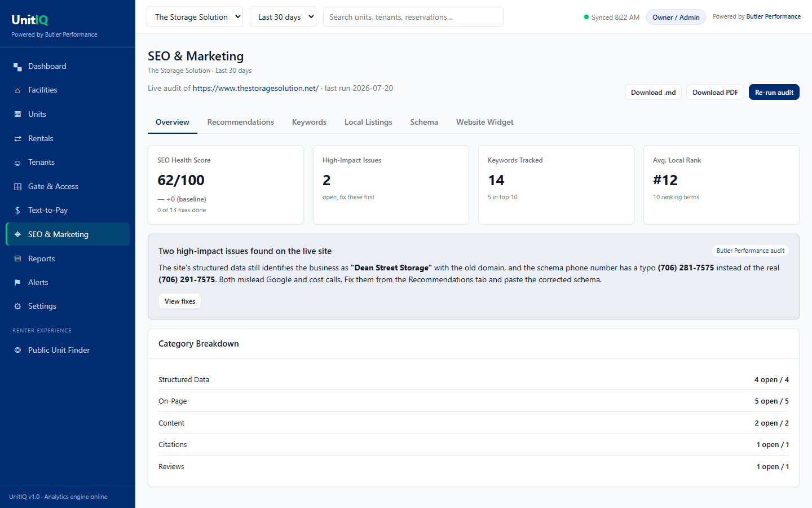Click the '62/100' score value

181,180
